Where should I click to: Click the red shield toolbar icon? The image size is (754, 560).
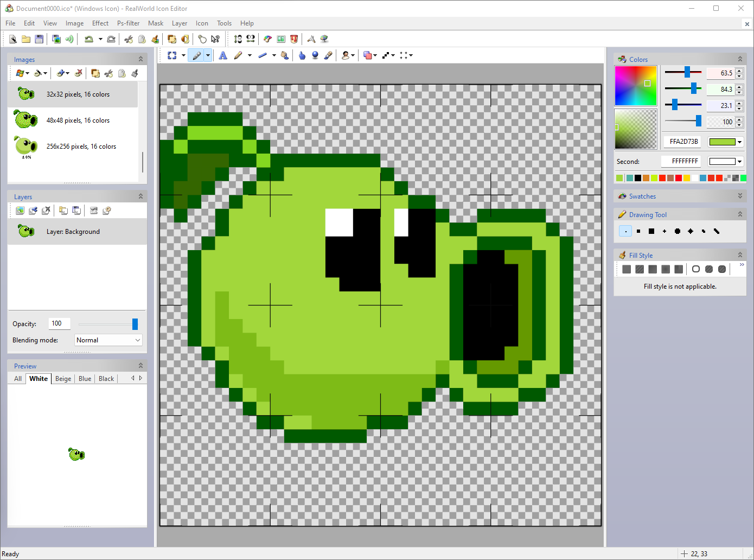(x=294, y=39)
